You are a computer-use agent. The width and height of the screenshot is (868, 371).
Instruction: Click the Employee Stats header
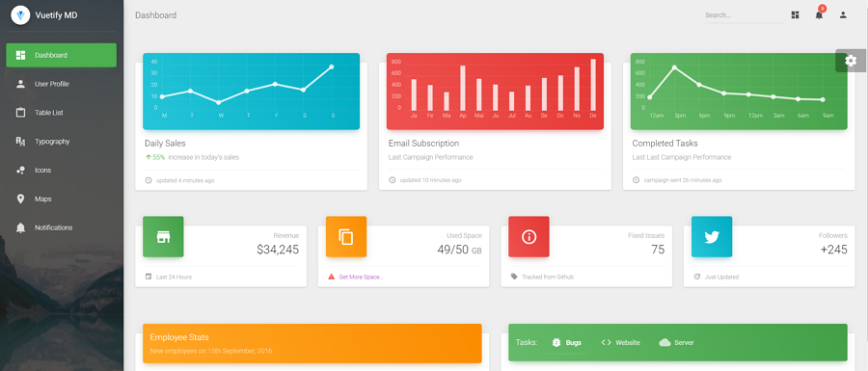tap(312, 343)
